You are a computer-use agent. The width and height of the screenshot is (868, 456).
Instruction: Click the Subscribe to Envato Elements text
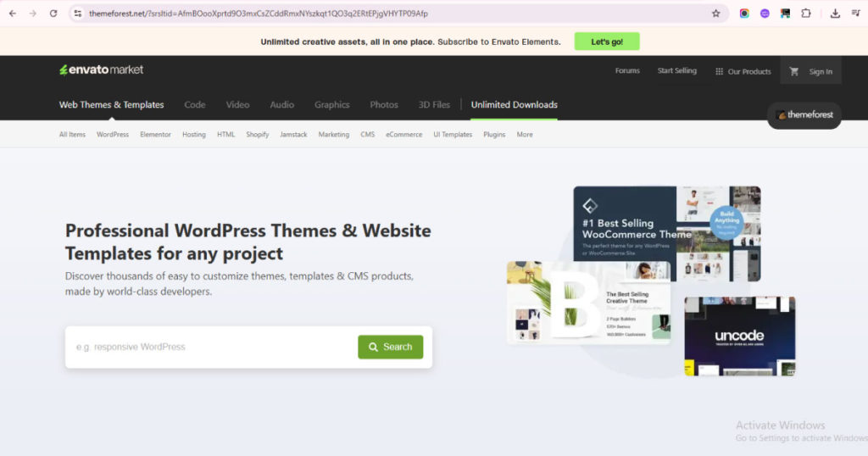(x=498, y=42)
